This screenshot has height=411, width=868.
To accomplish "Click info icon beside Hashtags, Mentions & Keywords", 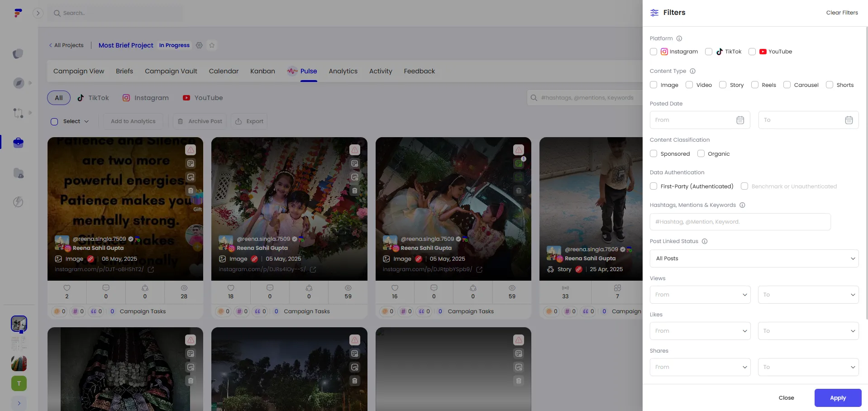I will click(742, 205).
